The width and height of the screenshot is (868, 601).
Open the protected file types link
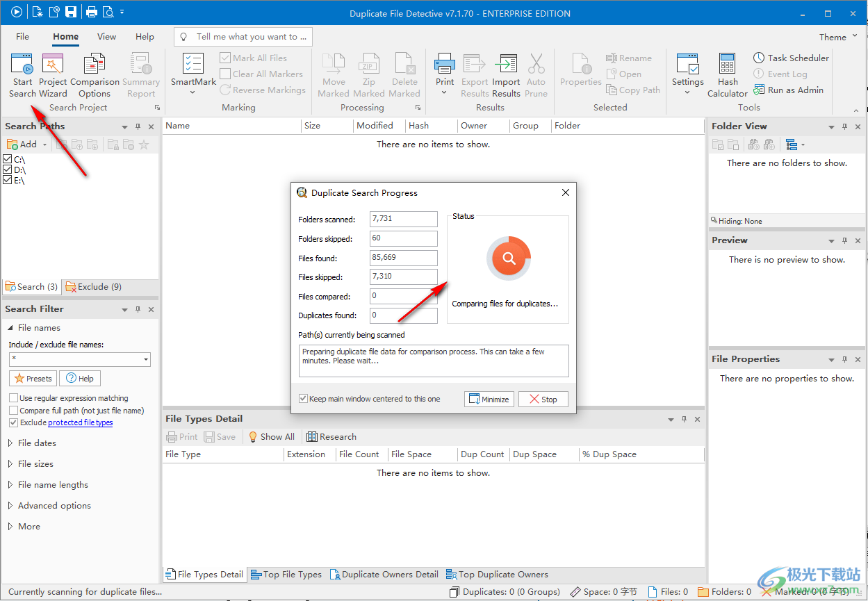(x=80, y=422)
